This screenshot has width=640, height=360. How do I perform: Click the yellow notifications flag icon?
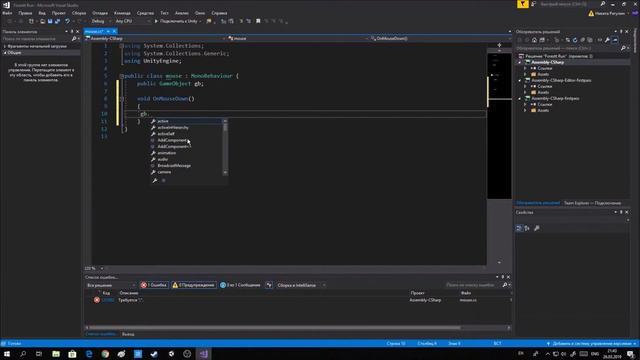(522, 4)
